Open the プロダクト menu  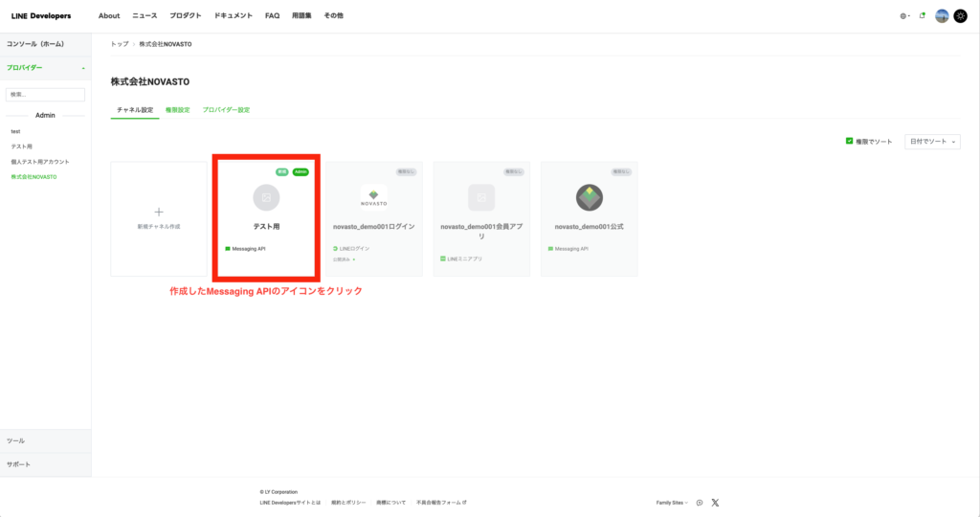[x=186, y=15]
